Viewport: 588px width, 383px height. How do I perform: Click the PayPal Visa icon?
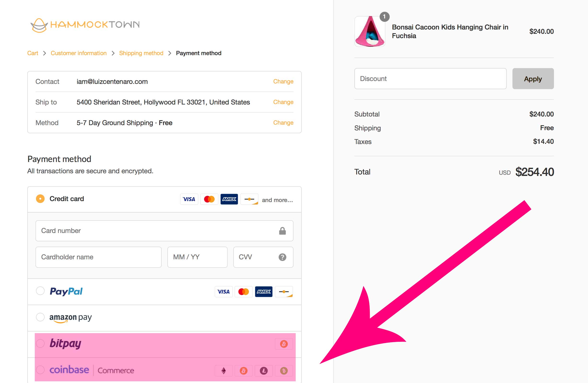tap(225, 291)
